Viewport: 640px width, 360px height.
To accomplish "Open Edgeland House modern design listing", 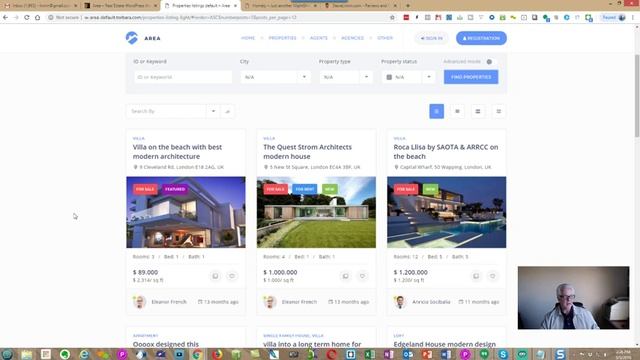I will [444, 344].
